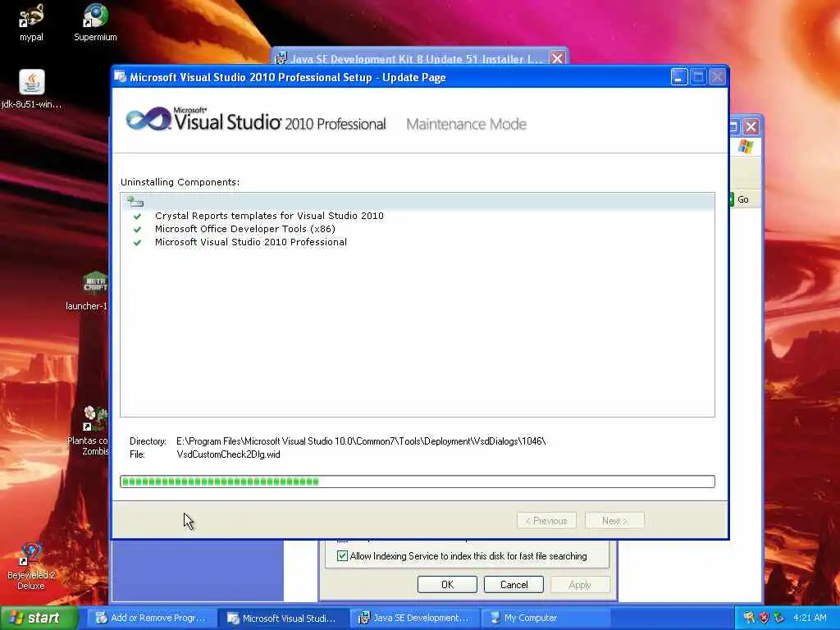Screen dimensions: 840x630
Task: Open the jdk-8u51-win installer icon
Action: 32,89
